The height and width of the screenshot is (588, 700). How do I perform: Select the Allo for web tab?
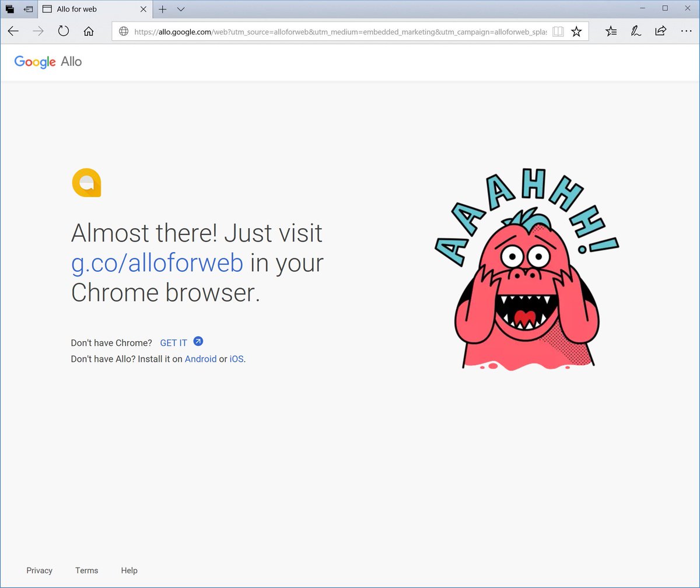(94, 9)
